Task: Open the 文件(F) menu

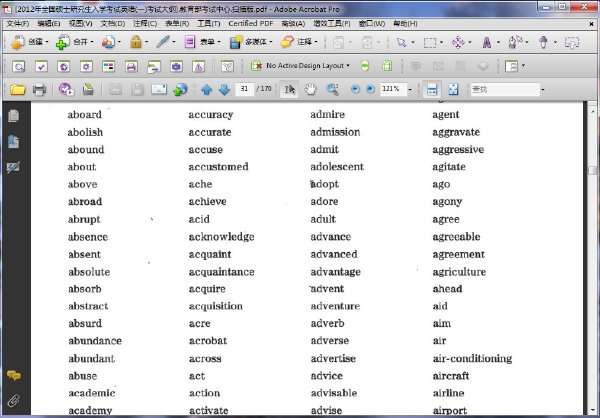Action: tap(18, 24)
